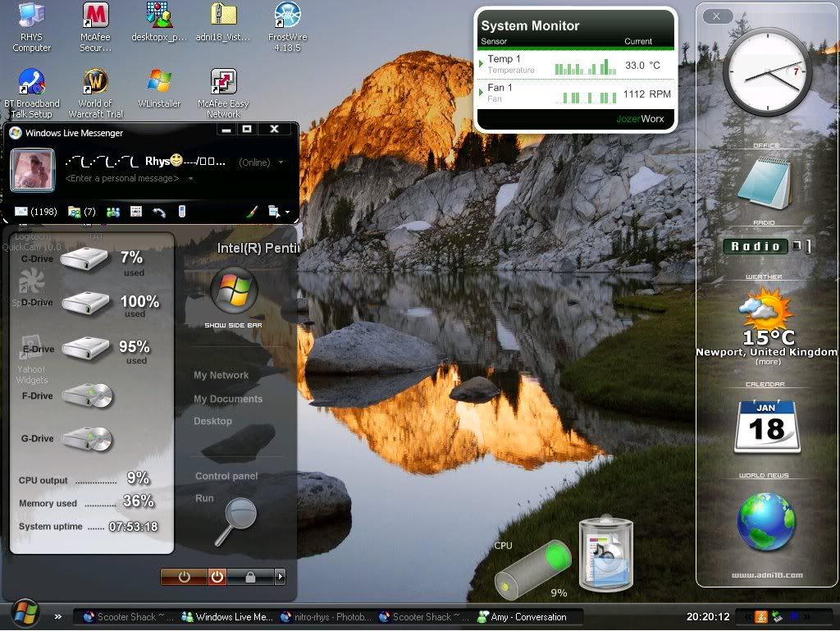Launch FrostWire from the desktop

point(288,22)
